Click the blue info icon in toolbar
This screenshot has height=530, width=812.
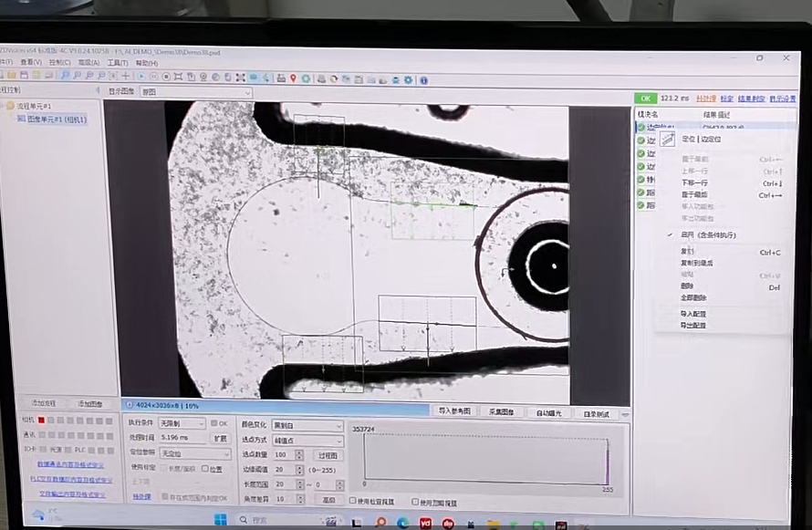(423, 80)
